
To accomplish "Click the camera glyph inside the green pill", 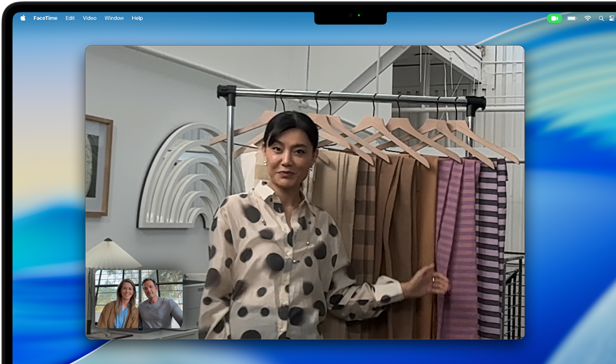I will click(555, 18).
